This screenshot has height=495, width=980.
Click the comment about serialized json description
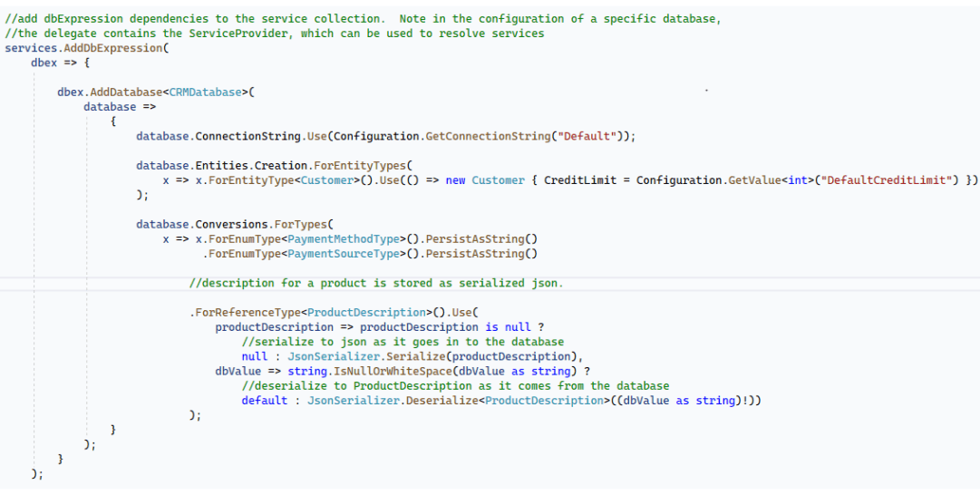point(376,283)
